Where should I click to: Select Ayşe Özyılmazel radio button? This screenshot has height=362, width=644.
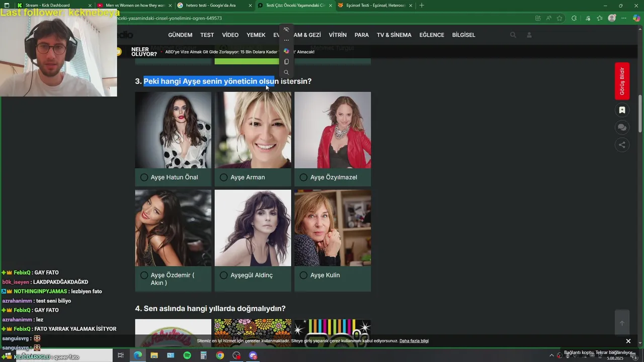tap(303, 177)
